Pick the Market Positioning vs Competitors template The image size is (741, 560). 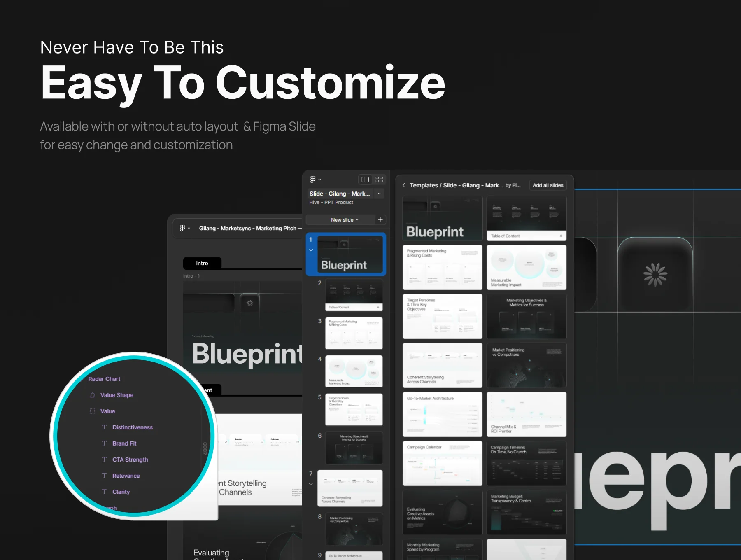(x=527, y=365)
